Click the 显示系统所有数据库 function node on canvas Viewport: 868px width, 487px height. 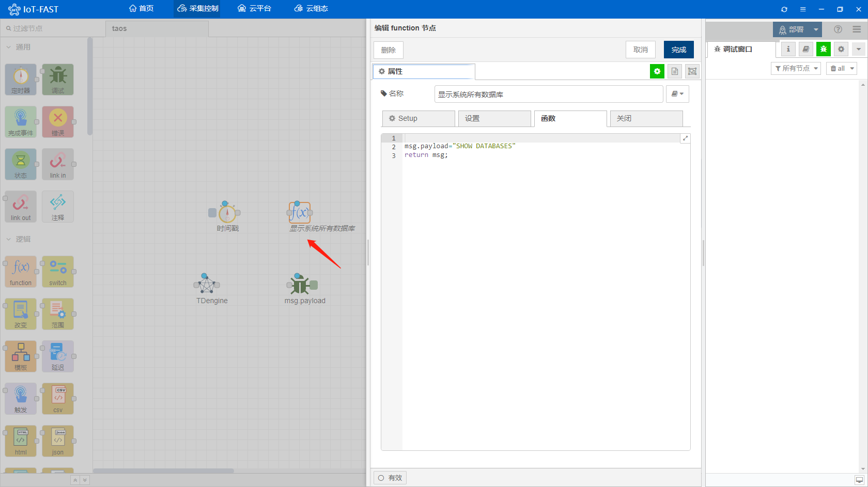point(300,213)
